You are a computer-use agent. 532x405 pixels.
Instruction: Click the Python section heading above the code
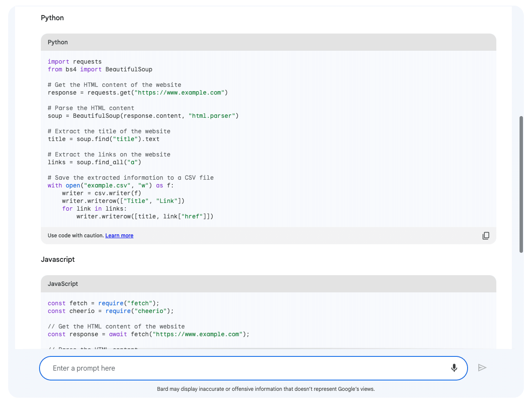pyautogui.click(x=52, y=18)
